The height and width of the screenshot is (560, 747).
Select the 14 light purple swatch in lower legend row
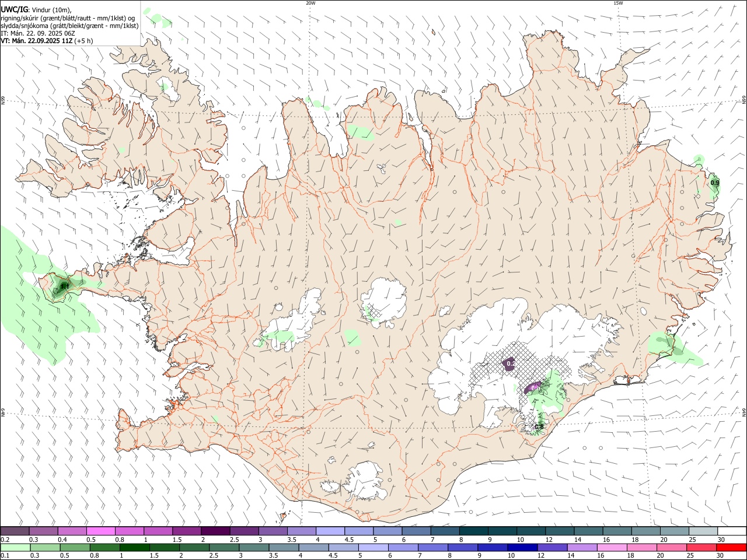(x=582, y=547)
